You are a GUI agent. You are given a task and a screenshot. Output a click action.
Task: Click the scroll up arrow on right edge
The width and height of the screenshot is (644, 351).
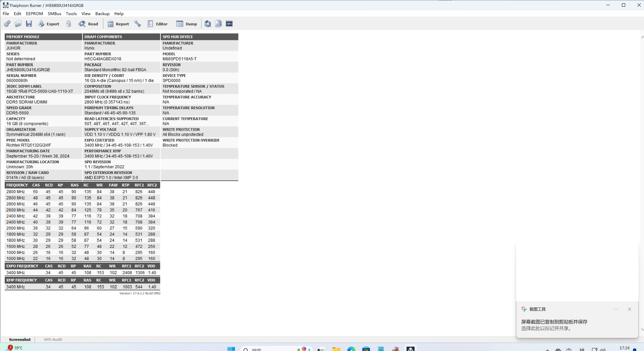[642, 37]
